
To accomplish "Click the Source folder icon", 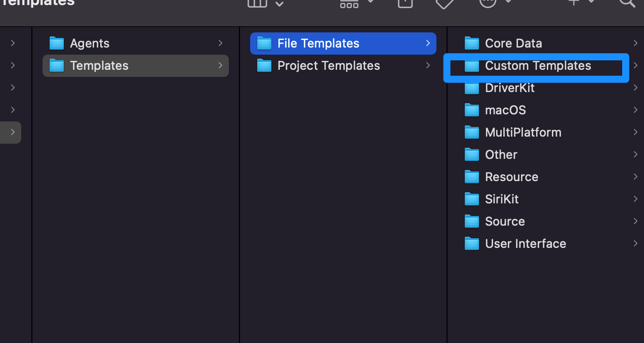I will coord(472,222).
